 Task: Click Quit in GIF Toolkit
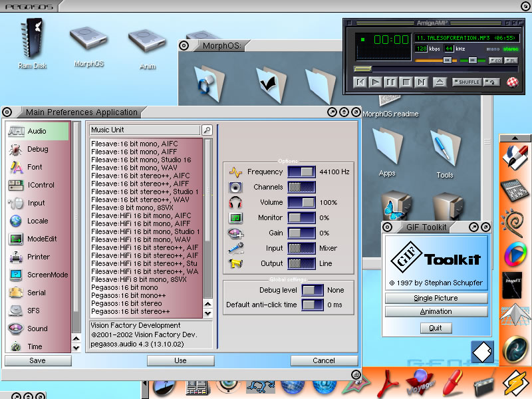pyautogui.click(x=436, y=328)
